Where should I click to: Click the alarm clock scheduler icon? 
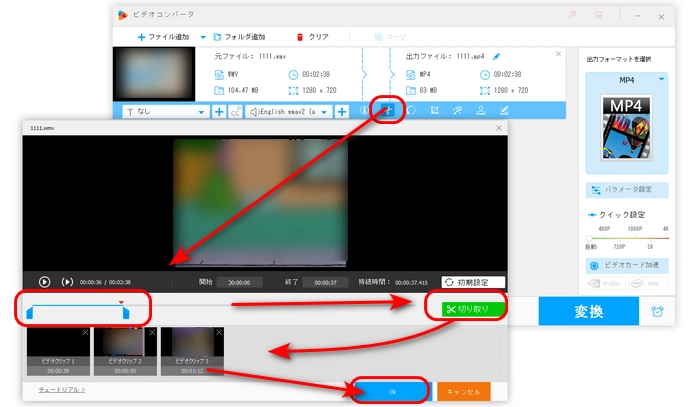pyautogui.click(x=657, y=311)
